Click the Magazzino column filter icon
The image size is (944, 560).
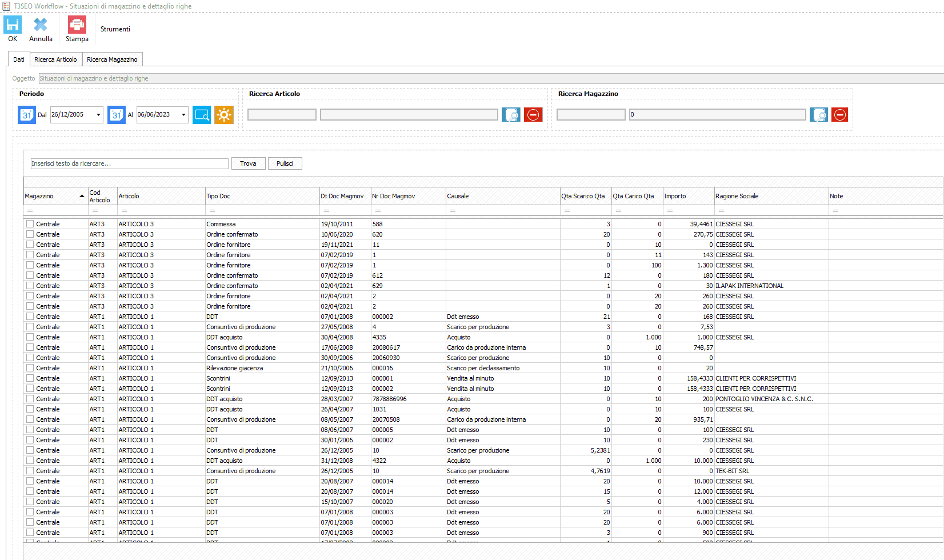coord(30,211)
